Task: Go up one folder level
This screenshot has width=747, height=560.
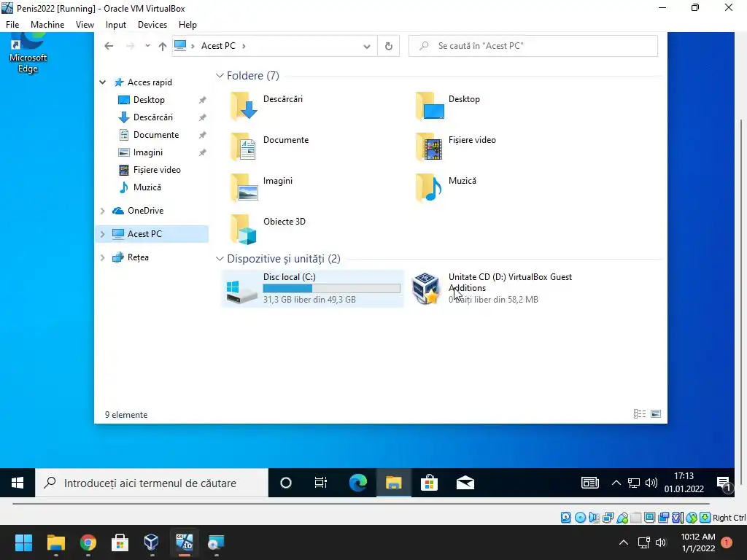Action: point(163,46)
